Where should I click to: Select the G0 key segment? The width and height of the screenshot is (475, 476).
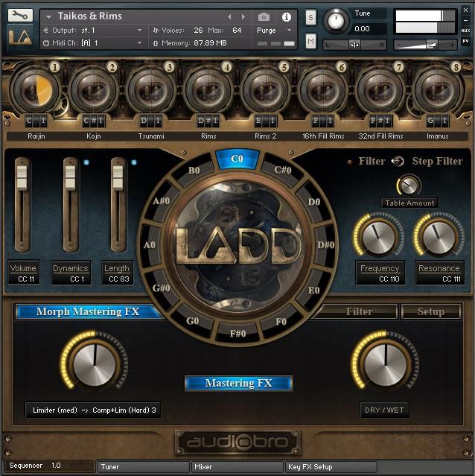pos(193,320)
